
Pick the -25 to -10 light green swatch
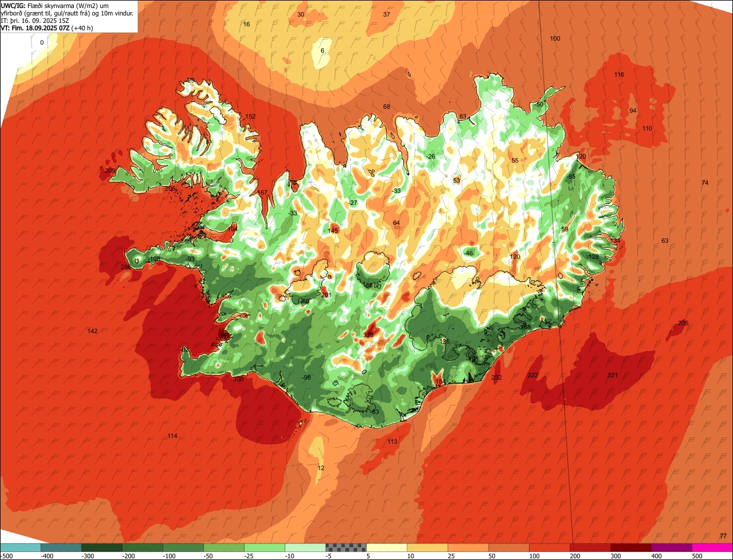[265, 547]
